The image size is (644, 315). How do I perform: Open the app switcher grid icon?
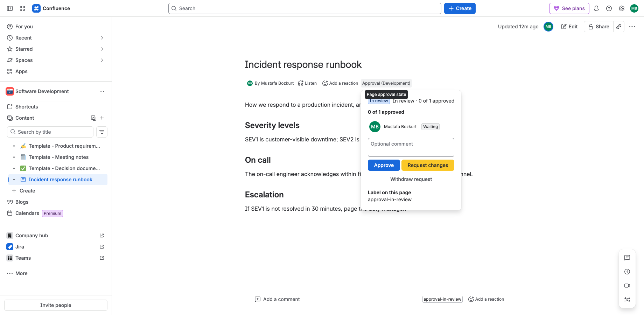click(x=22, y=8)
